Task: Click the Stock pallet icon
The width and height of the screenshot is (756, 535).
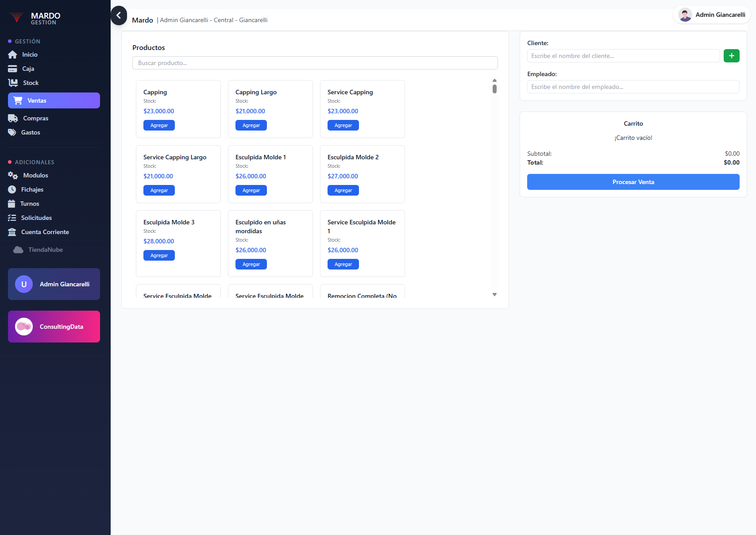Action: coord(13,83)
